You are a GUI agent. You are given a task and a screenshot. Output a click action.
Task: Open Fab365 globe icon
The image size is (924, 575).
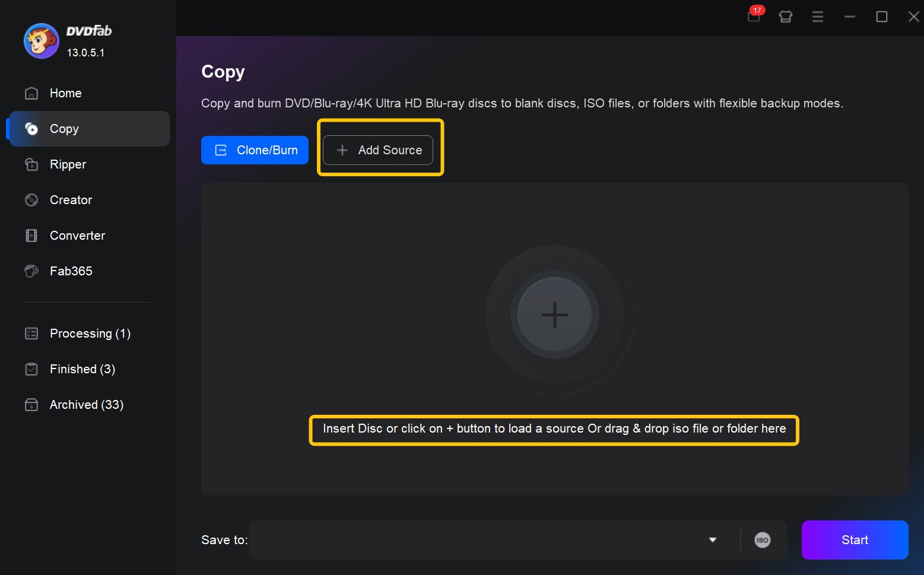pos(31,271)
